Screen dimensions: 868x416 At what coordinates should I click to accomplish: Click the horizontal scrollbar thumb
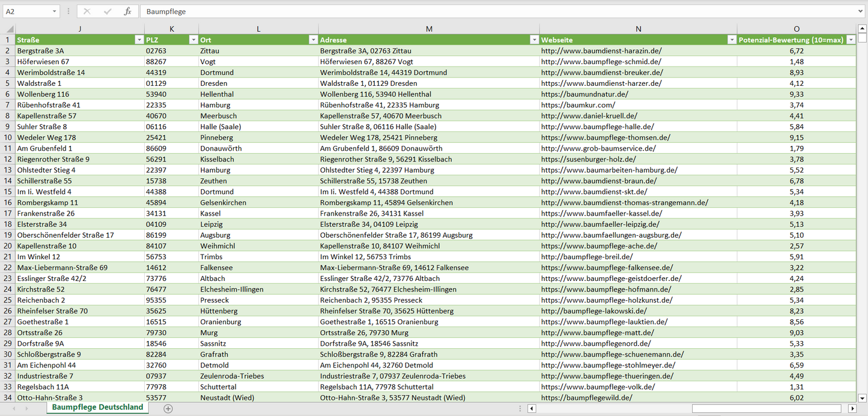(766, 409)
